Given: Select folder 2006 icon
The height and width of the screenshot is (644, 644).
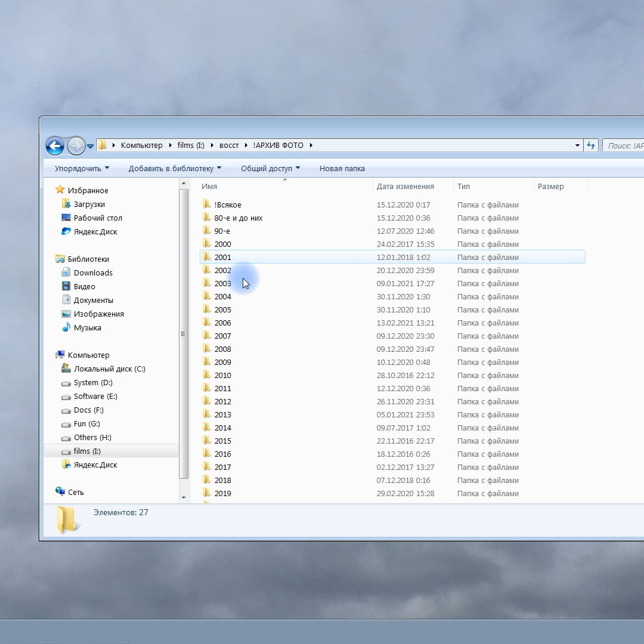Looking at the screenshot, I should tap(207, 323).
